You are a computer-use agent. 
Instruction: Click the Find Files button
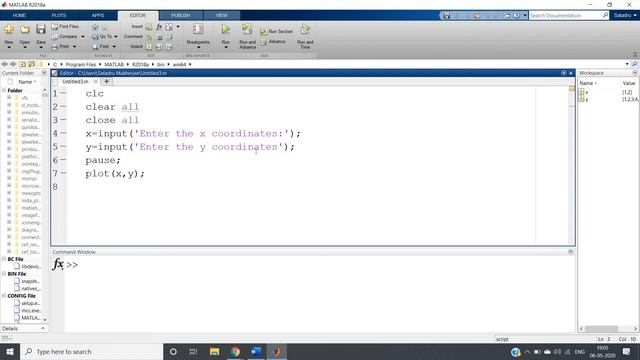coord(65,26)
